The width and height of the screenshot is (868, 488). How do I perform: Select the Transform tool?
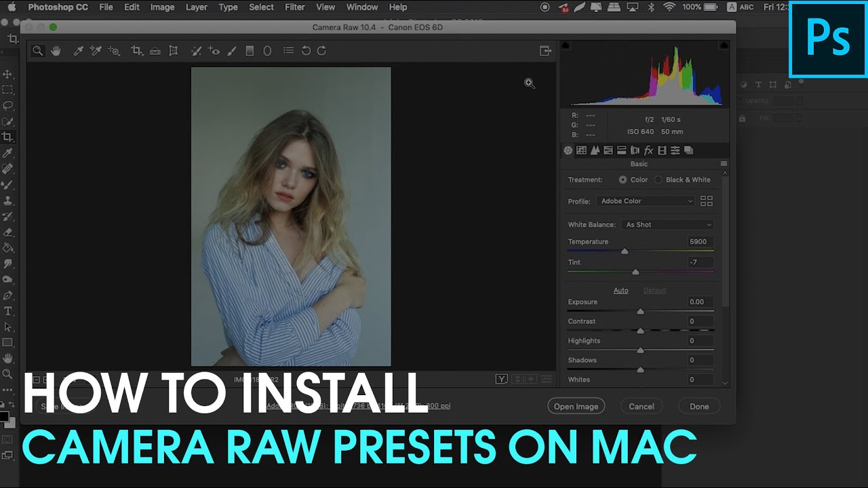click(x=173, y=51)
